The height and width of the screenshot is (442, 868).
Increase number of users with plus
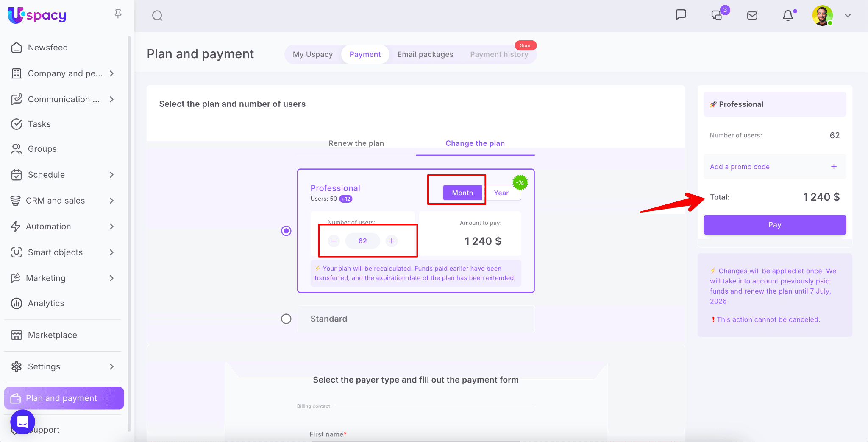[392, 241]
